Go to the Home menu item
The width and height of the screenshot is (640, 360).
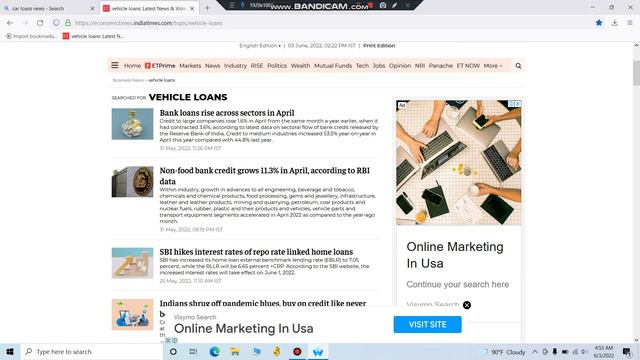[132, 66]
